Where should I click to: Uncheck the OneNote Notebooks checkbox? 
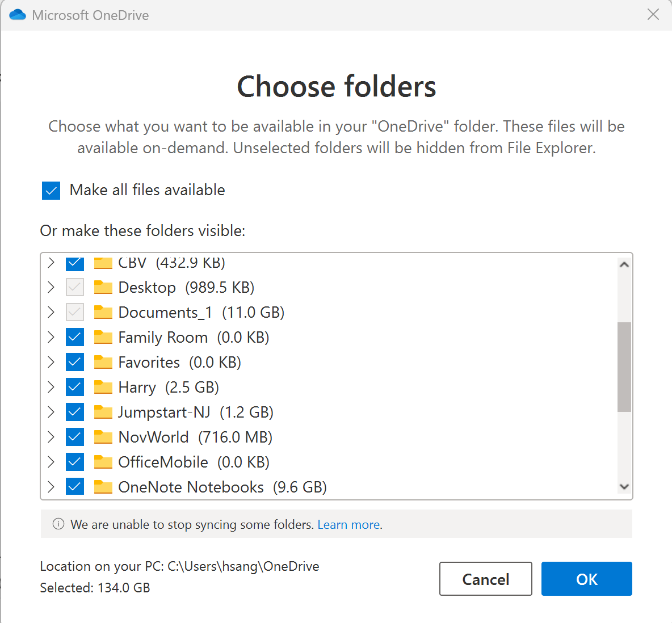(74, 487)
